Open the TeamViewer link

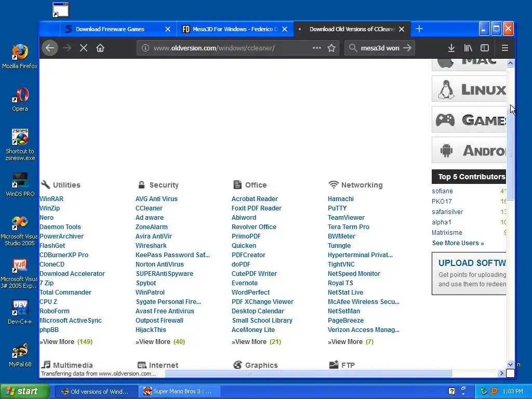tap(346, 218)
